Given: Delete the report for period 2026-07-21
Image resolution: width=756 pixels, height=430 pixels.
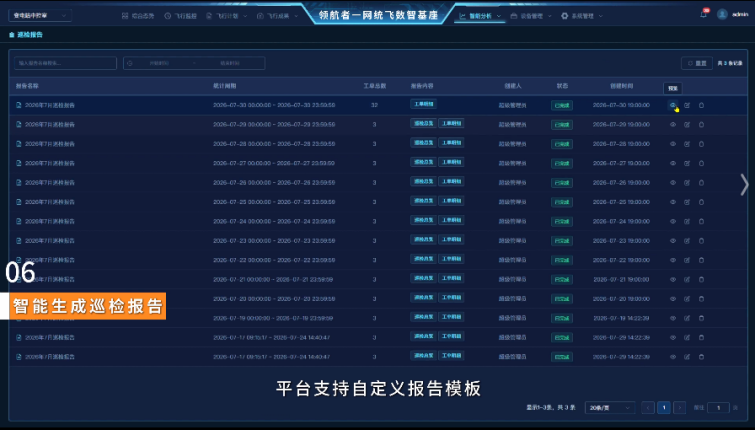Looking at the screenshot, I should [x=702, y=280].
